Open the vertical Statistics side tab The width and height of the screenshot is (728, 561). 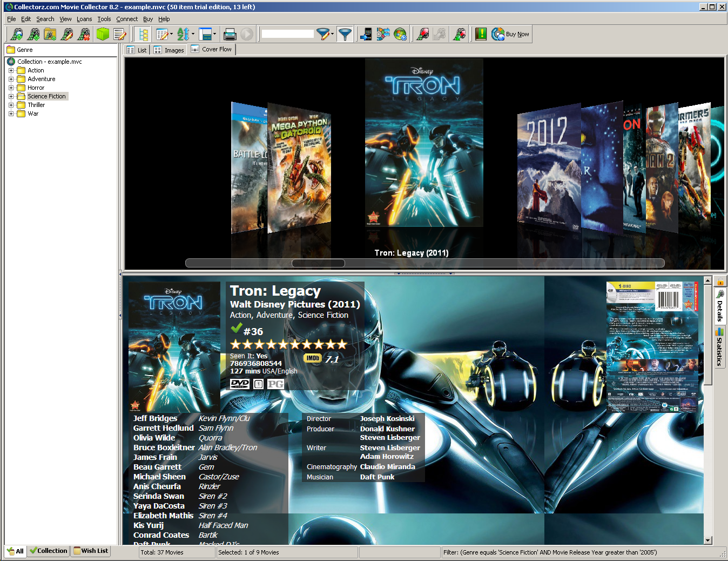pyautogui.click(x=720, y=347)
